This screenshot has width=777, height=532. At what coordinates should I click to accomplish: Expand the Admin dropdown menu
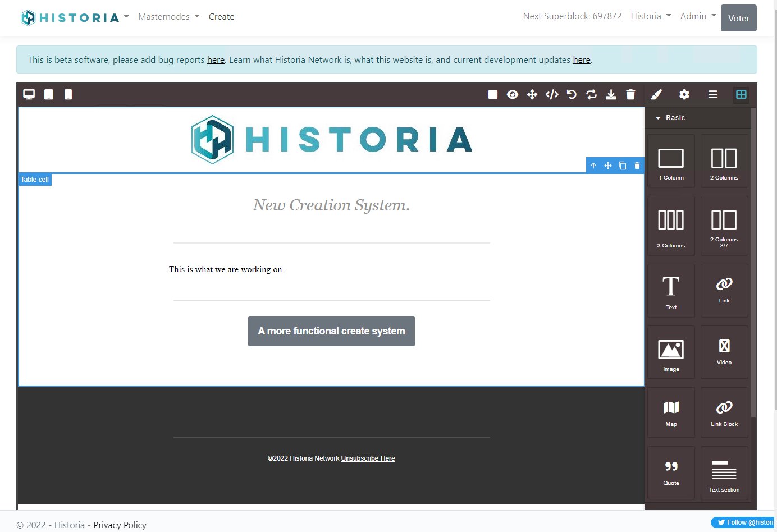tap(698, 16)
